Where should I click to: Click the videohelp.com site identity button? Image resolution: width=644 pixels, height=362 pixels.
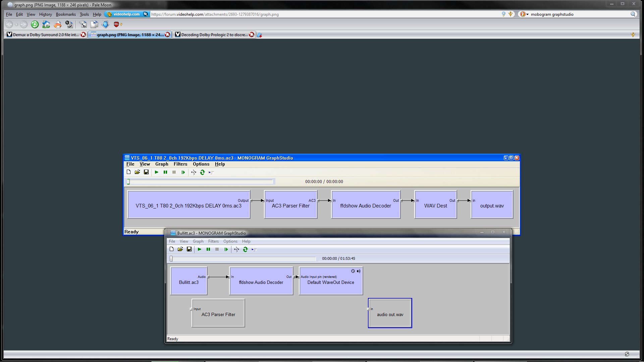coord(126,14)
